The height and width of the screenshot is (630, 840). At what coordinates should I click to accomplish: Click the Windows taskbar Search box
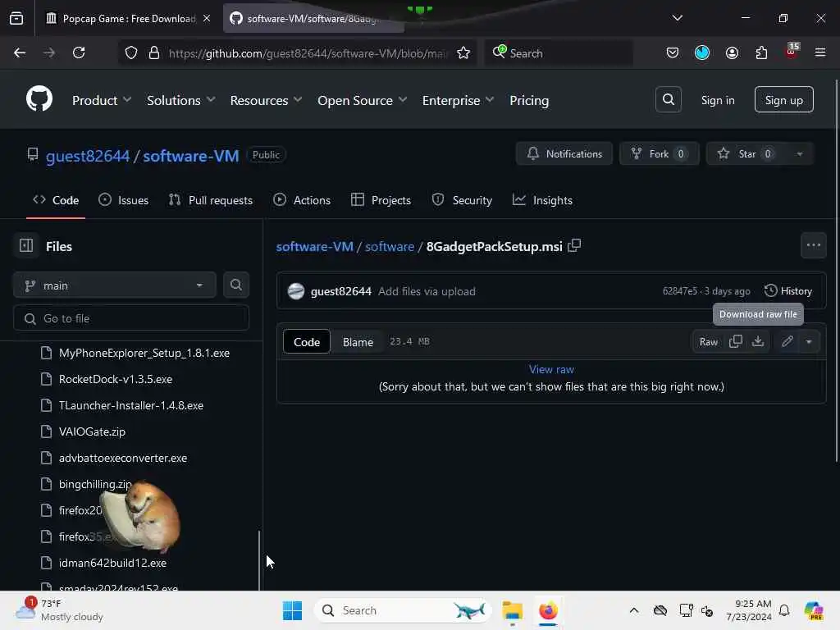point(403,610)
